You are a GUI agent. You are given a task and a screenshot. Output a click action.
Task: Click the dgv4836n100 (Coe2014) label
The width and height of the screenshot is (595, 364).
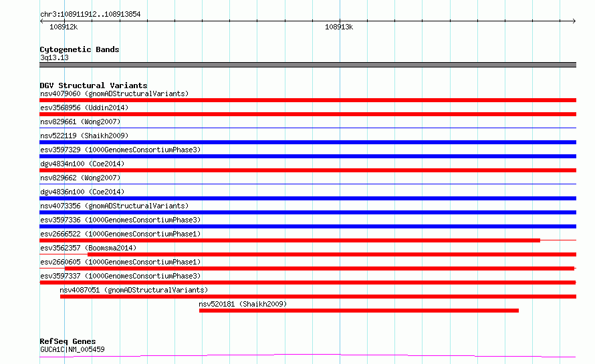click(x=82, y=192)
